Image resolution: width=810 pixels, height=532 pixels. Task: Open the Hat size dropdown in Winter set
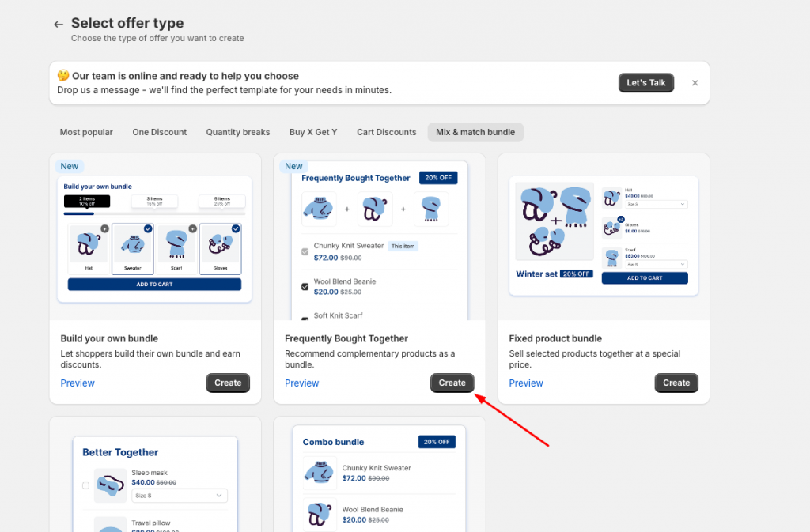point(656,204)
